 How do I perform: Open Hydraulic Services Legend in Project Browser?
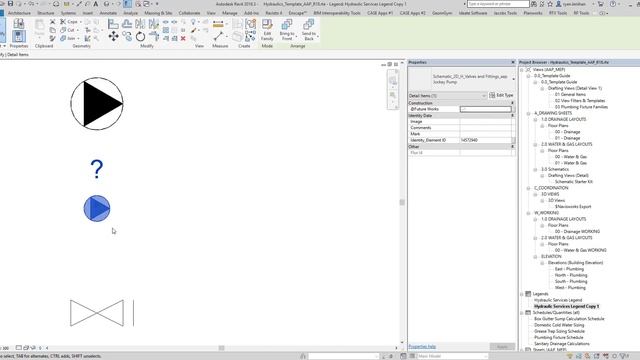(x=558, y=300)
